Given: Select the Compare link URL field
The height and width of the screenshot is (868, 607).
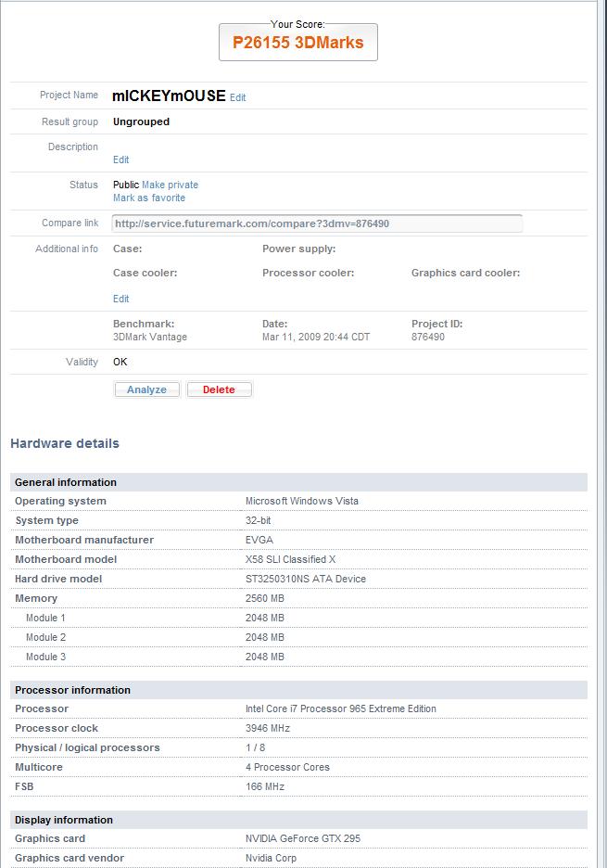Looking at the screenshot, I should click(317, 223).
